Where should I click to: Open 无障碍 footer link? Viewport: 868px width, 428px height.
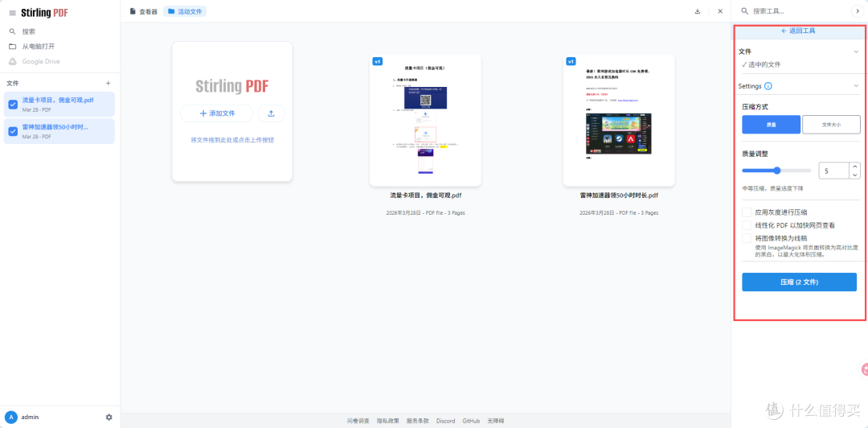click(495, 421)
